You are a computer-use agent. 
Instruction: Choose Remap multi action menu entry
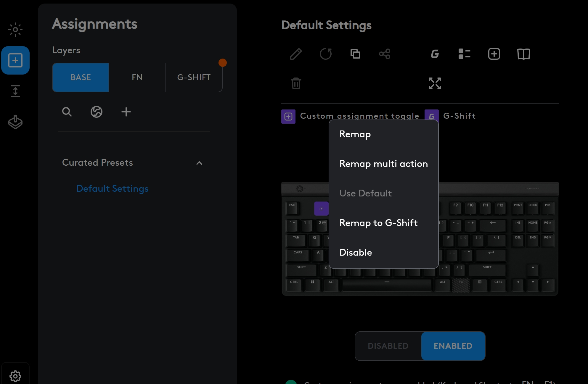tap(383, 164)
